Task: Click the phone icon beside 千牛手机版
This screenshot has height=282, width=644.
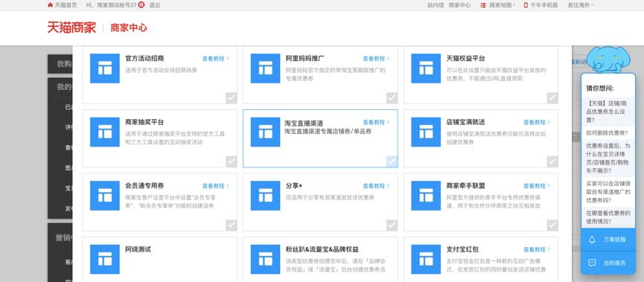Action: point(526,5)
